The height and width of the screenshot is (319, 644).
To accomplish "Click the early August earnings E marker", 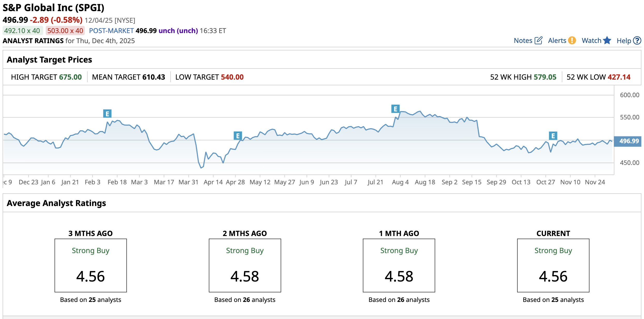I will (x=395, y=109).
